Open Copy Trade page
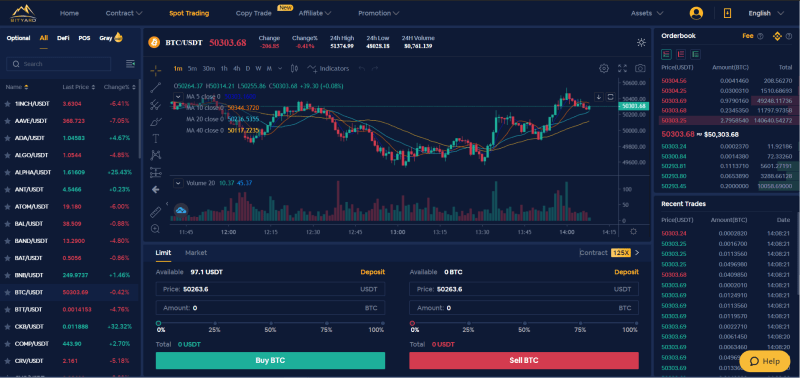The height and width of the screenshot is (378, 800). coord(254,13)
